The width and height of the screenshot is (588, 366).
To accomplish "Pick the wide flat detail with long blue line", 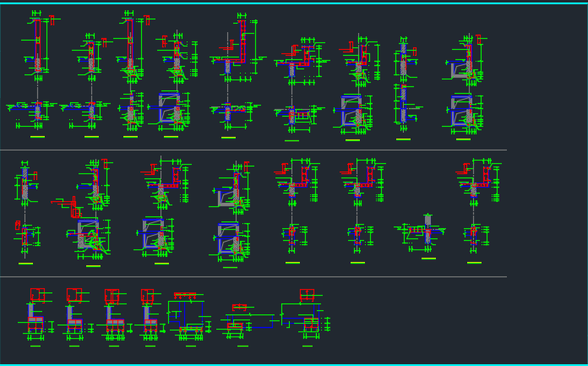I will click(248, 322).
